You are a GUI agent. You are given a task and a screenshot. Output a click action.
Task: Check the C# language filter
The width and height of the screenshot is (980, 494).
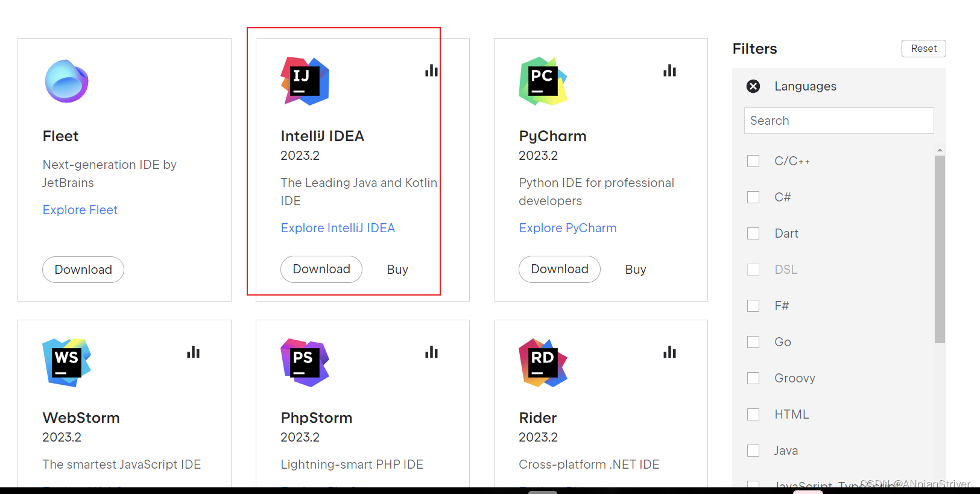(753, 197)
